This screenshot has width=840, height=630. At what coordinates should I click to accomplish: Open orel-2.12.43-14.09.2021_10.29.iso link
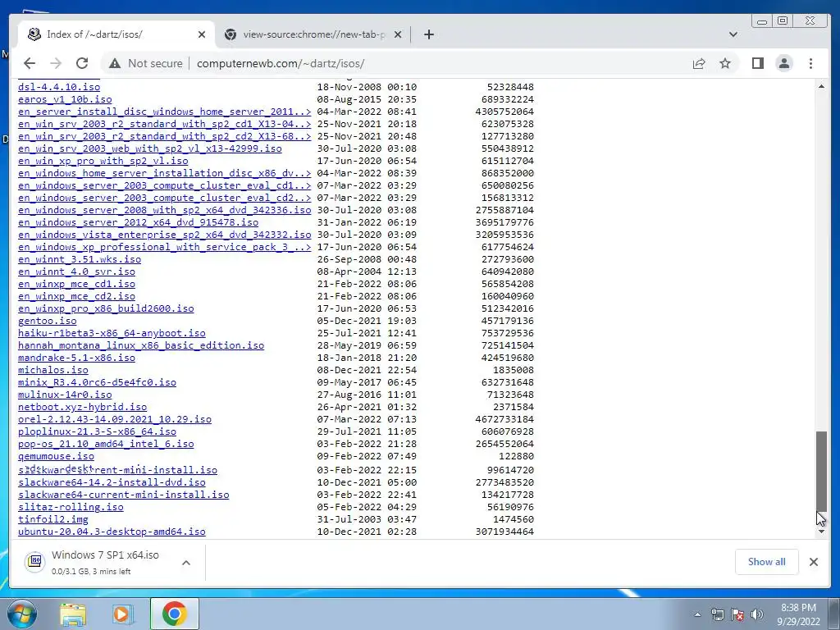pos(115,419)
